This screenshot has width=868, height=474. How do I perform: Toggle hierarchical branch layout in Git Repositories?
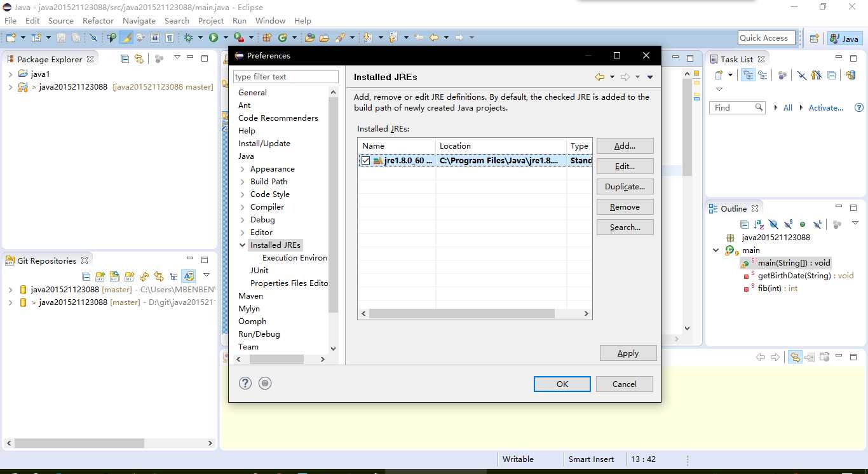[x=173, y=276]
